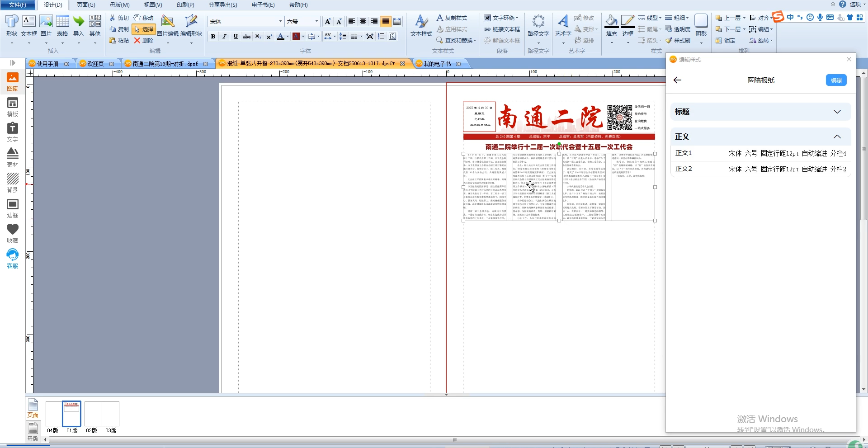Switch to the 母版(M) ribbon tab
Screen dimensions: 868x448
[119, 5]
